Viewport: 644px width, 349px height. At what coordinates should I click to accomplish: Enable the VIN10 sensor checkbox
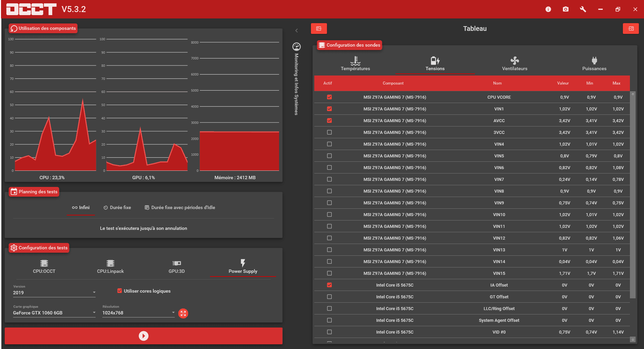click(329, 214)
